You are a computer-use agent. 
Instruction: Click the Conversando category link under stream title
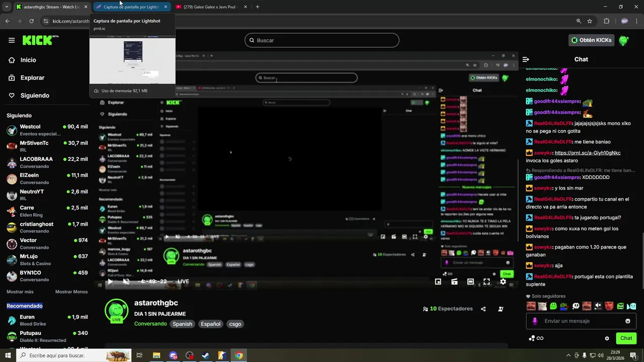(150, 324)
